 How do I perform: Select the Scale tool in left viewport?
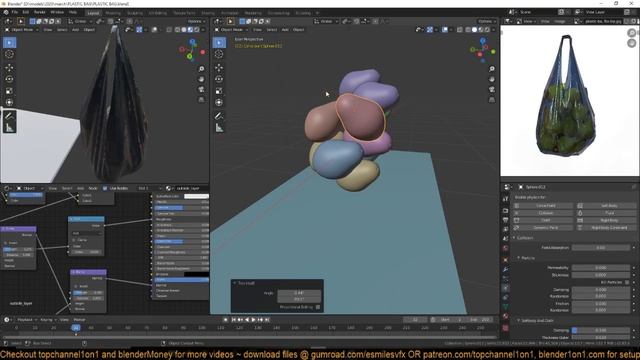pyautogui.click(x=9, y=91)
